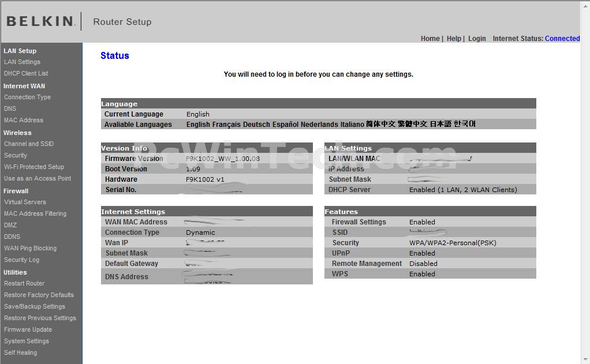This screenshot has width=590, height=364.
Task: Switch language to Deutsch
Action: click(257, 125)
